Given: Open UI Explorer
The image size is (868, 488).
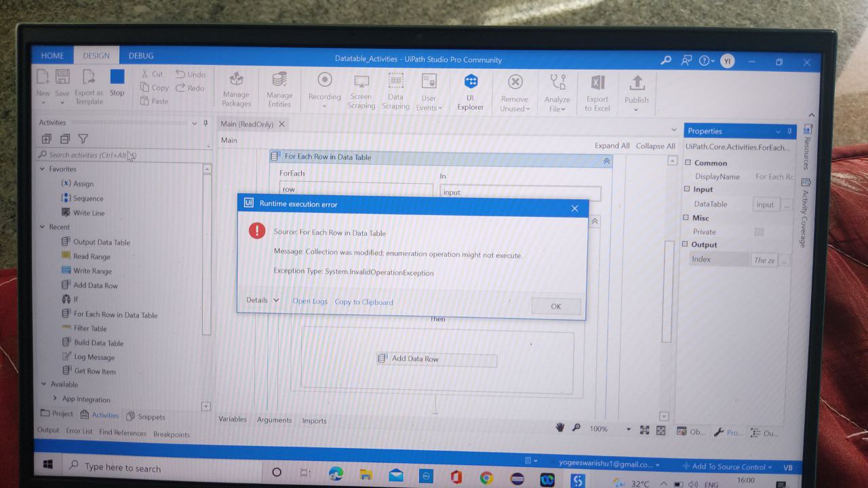Looking at the screenshot, I should pos(471,91).
